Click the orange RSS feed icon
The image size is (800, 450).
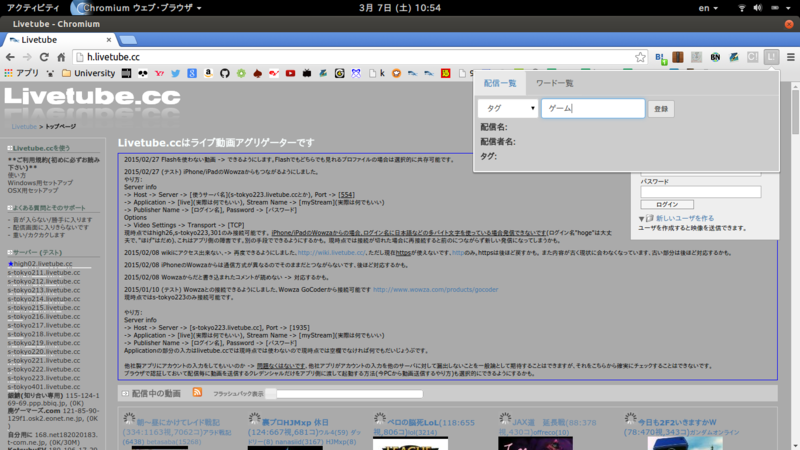[197, 392]
